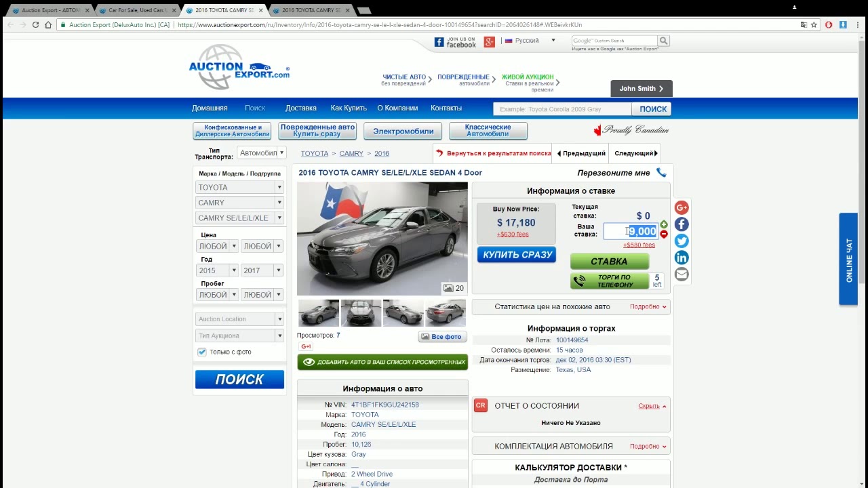
Task: Click the top search field Example Toyota Corolla
Action: pyautogui.click(x=562, y=109)
